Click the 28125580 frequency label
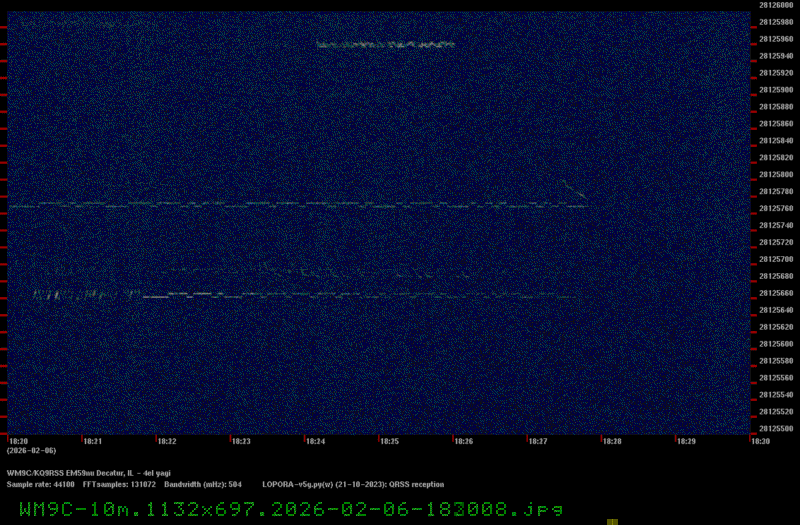Image resolution: width=800 pixels, height=525 pixels. (x=776, y=361)
